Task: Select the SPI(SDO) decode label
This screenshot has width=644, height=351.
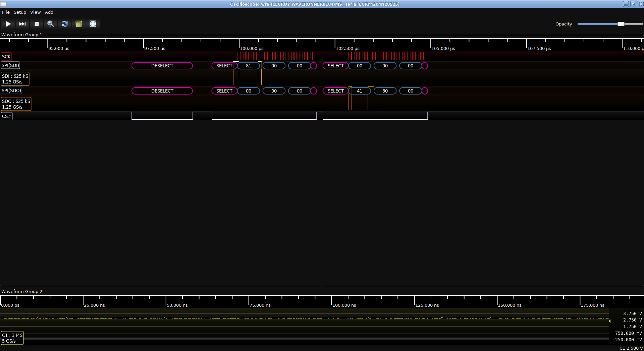Action: click(x=11, y=91)
